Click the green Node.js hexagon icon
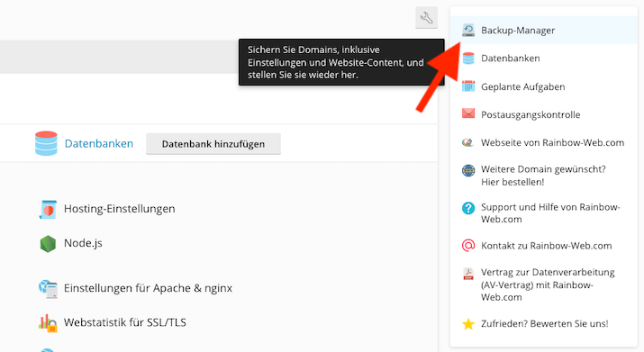The height and width of the screenshot is (352, 644). tap(48, 244)
